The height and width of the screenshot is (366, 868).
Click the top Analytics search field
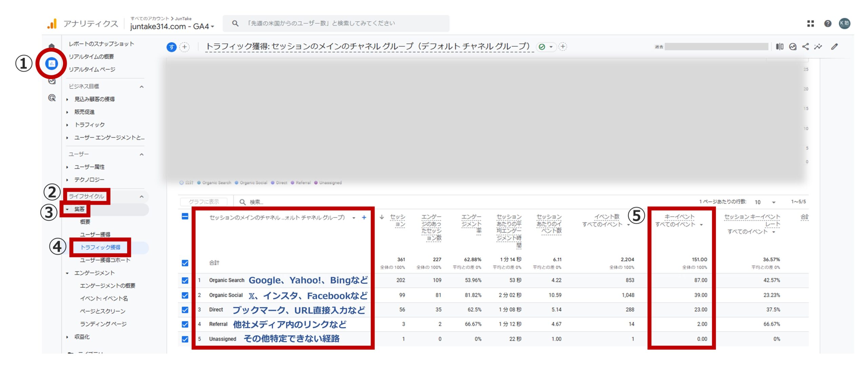pyautogui.click(x=336, y=23)
